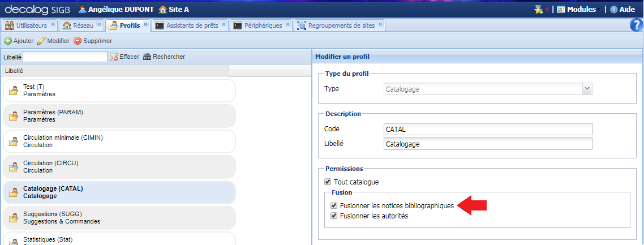Toggle Fusionner les autorités checkbox

pyautogui.click(x=334, y=216)
